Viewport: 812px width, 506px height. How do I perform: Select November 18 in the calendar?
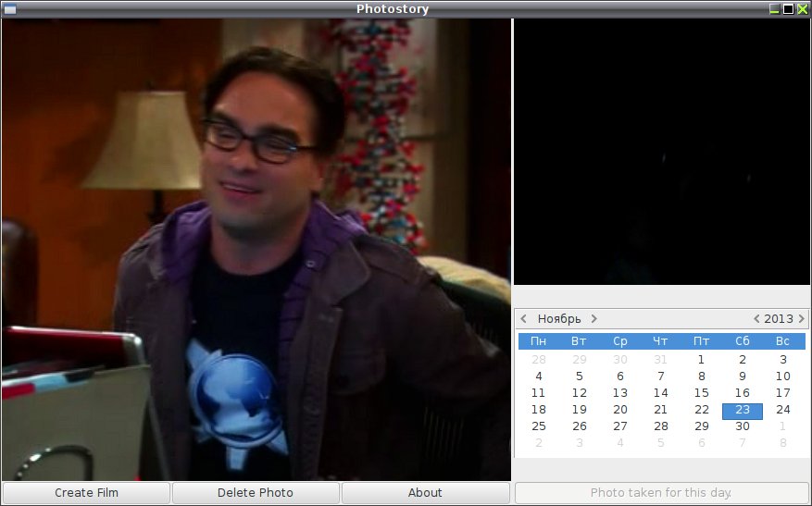[x=539, y=409]
